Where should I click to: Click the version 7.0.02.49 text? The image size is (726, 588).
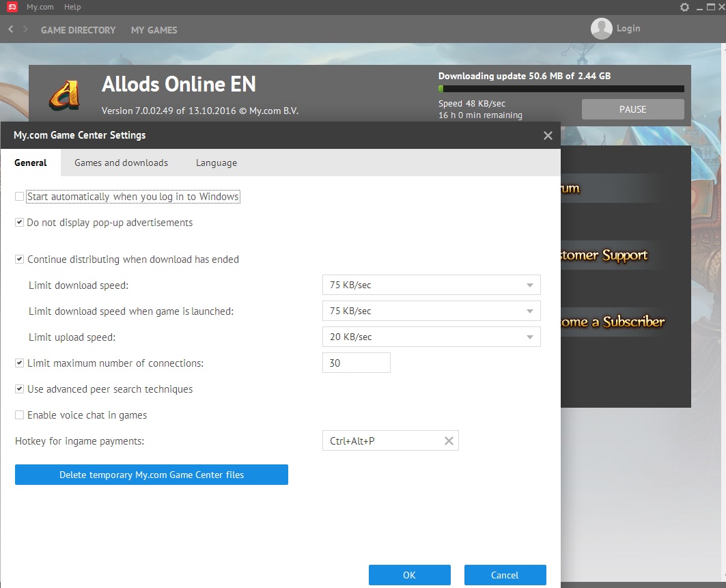200,111
